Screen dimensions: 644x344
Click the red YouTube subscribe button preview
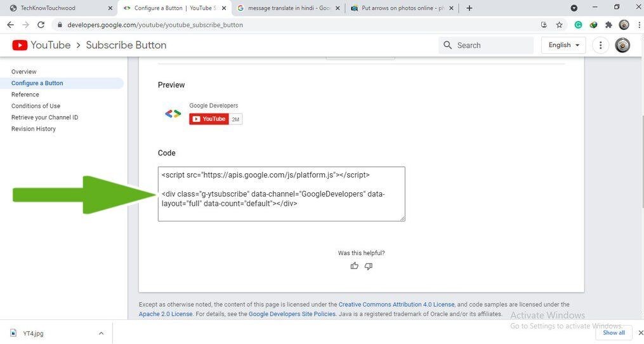pos(209,119)
